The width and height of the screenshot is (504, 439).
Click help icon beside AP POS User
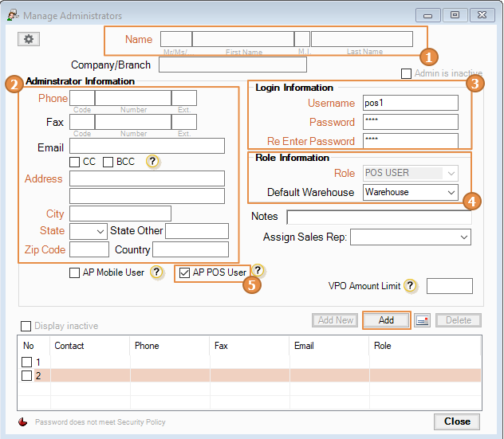[258, 272]
